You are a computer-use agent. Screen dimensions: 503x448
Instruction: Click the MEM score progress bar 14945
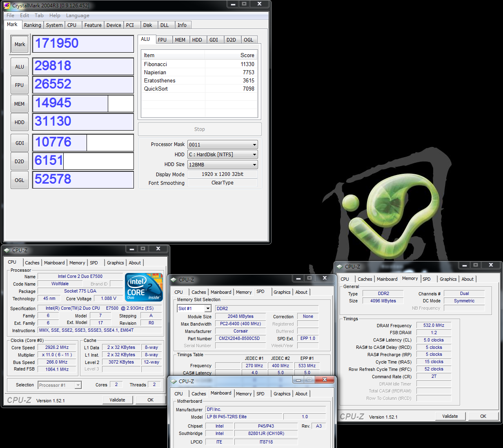83,104
